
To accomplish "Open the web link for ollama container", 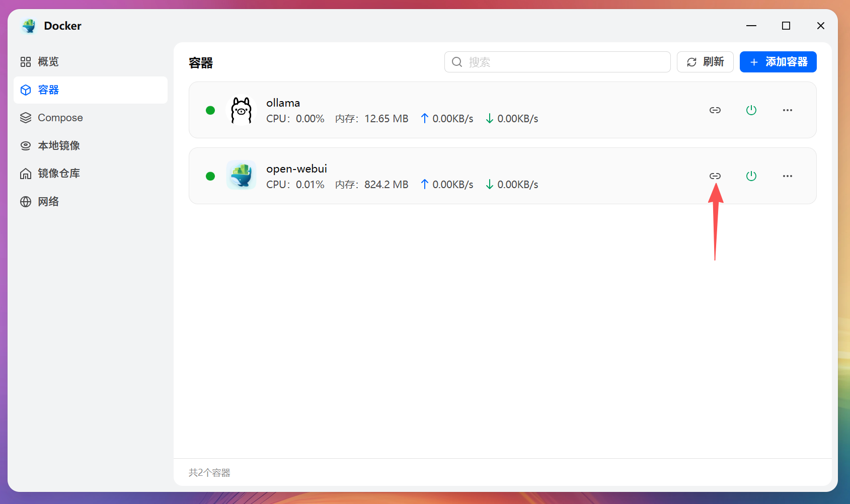I will (x=715, y=110).
